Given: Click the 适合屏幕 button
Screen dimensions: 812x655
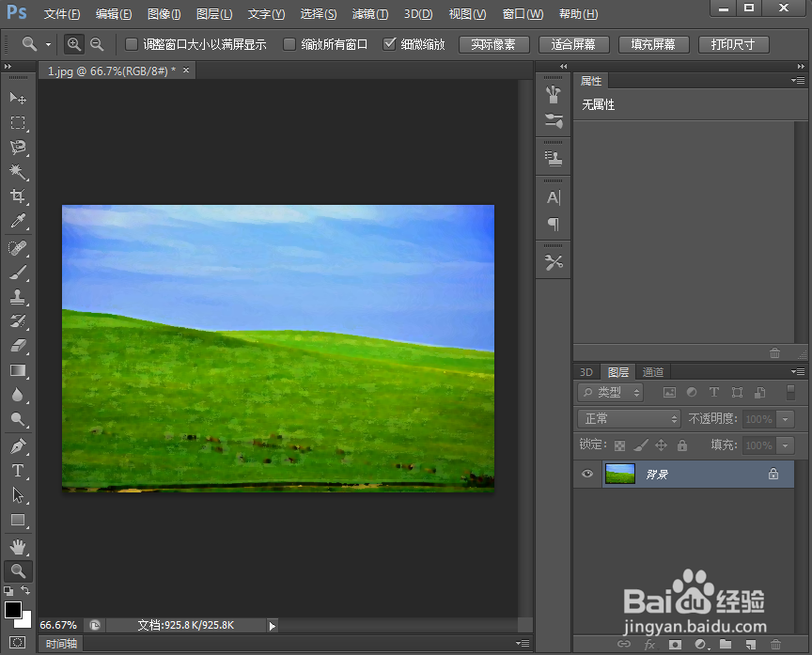Looking at the screenshot, I should pyautogui.click(x=573, y=43).
